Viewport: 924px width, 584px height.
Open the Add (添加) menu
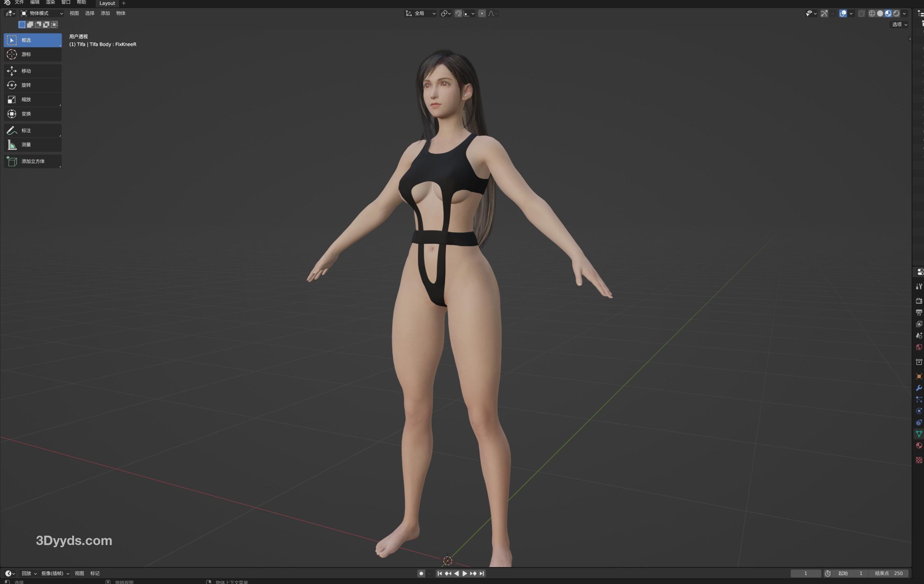coord(105,13)
